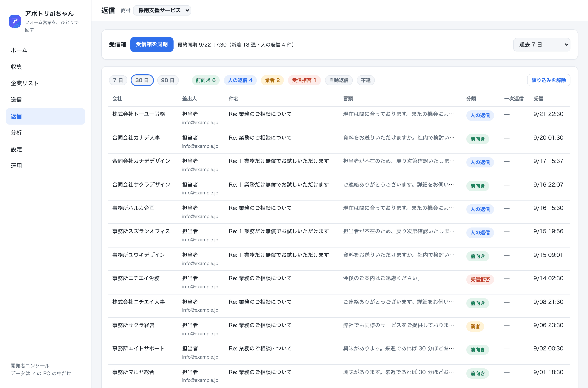Toggle the 前向き 6 filter chip
588x388 pixels.
pos(206,80)
